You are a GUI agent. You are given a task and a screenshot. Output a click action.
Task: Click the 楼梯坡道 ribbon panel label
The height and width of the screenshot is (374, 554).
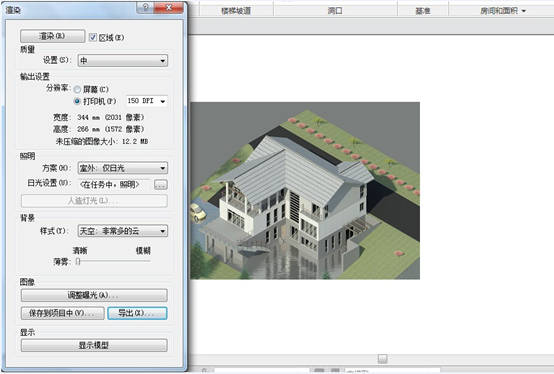tap(236, 11)
